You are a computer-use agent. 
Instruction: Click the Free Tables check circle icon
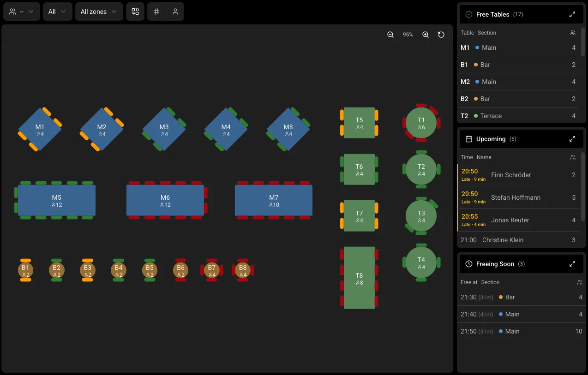click(x=469, y=14)
